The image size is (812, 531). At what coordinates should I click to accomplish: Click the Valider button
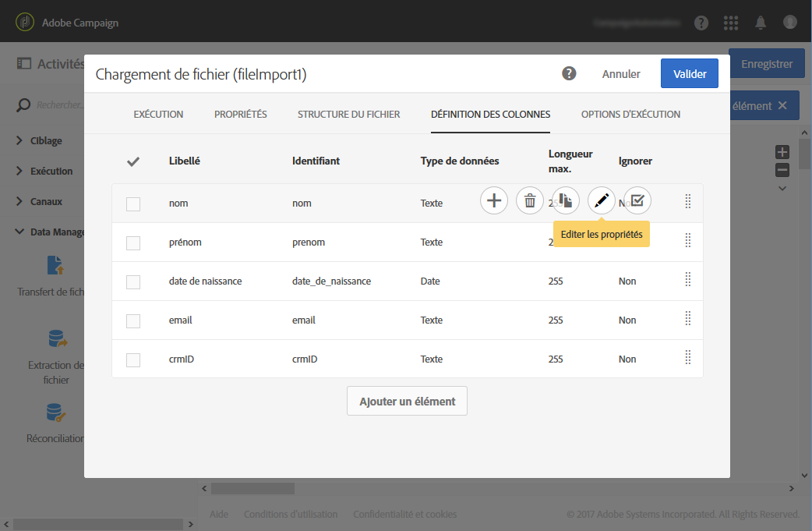[689, 74]
